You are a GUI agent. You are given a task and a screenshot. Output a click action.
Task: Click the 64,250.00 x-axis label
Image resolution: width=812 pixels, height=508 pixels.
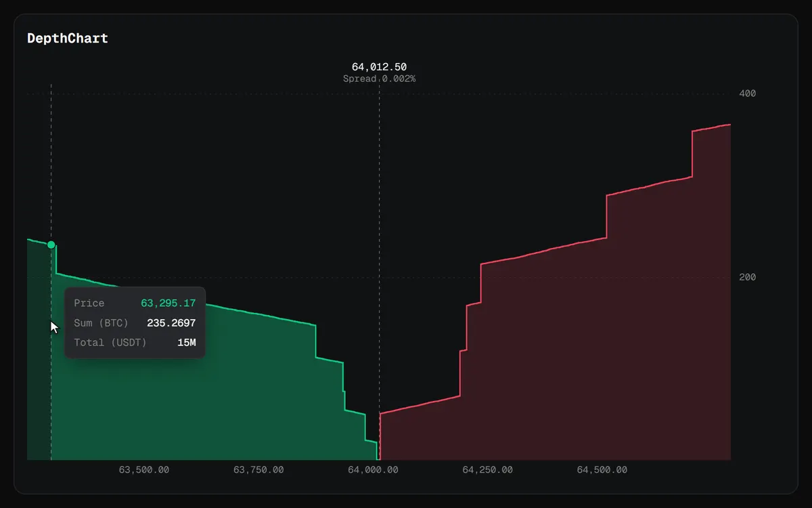point(487,470)
